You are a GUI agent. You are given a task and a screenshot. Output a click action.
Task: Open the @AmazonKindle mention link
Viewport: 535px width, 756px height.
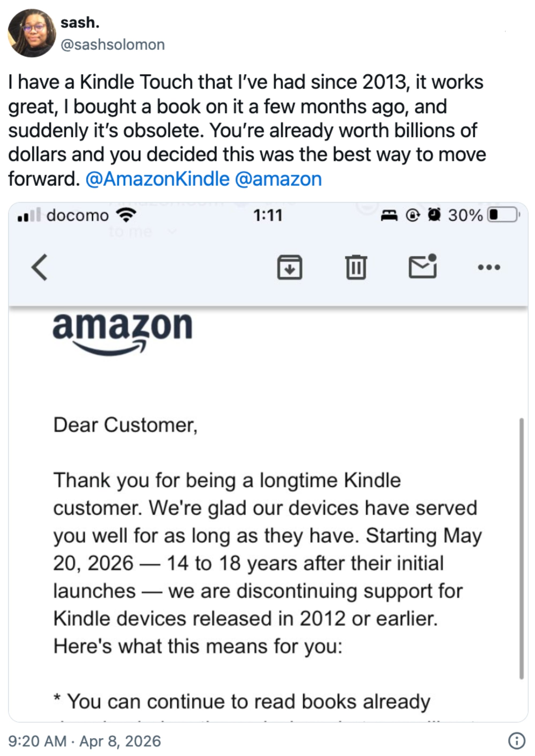[x=156, y=178]
